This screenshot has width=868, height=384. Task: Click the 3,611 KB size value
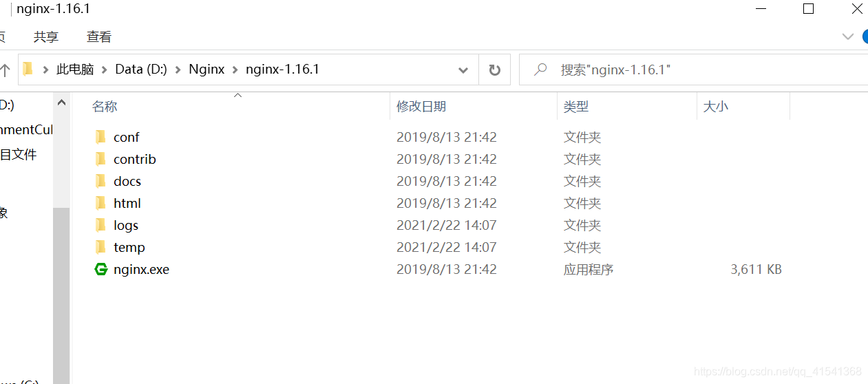(x=756, y=269)
